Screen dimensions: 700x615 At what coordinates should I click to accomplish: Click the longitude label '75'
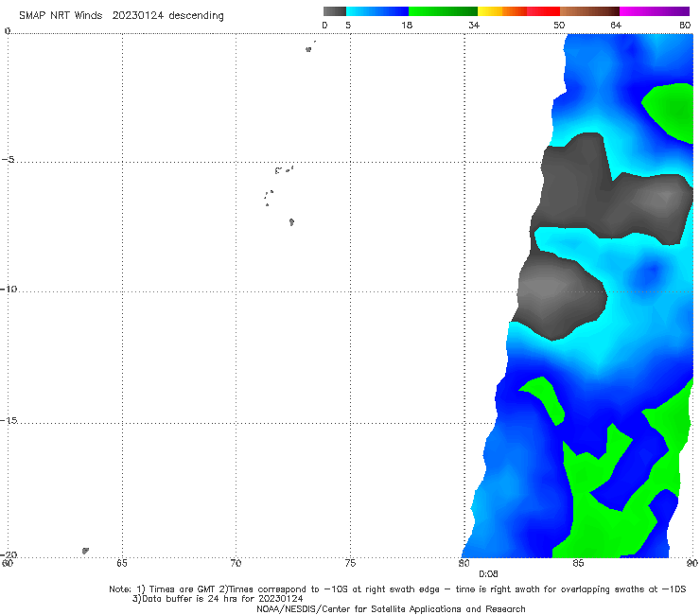[x=350, y=563]
